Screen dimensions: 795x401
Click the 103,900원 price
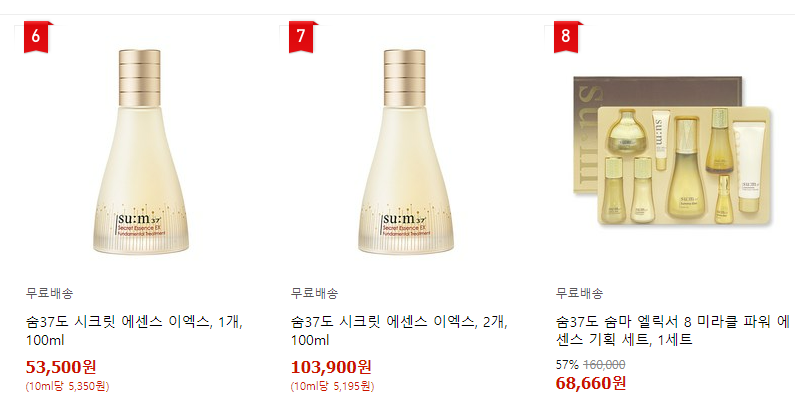[331, 367]
